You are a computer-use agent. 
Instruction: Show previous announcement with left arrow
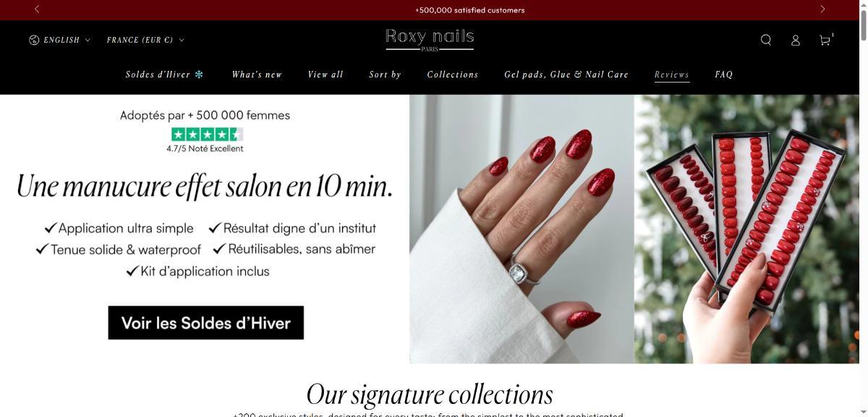(37, 9)
